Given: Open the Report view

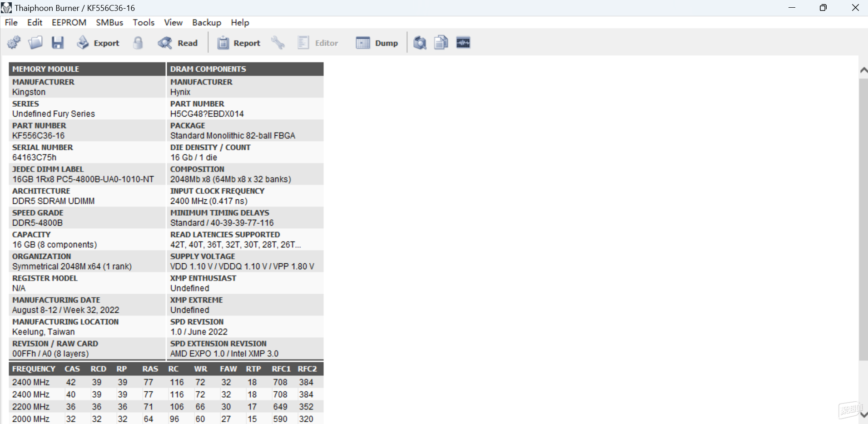Looking at the screenshot, I should (239, 43).
